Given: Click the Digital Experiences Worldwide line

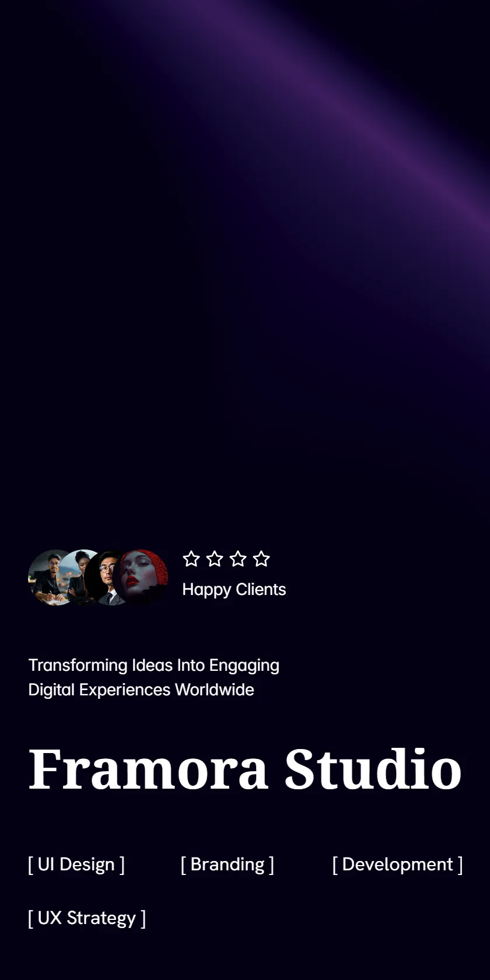Looking at the screenshot, I should coord(141,690).
